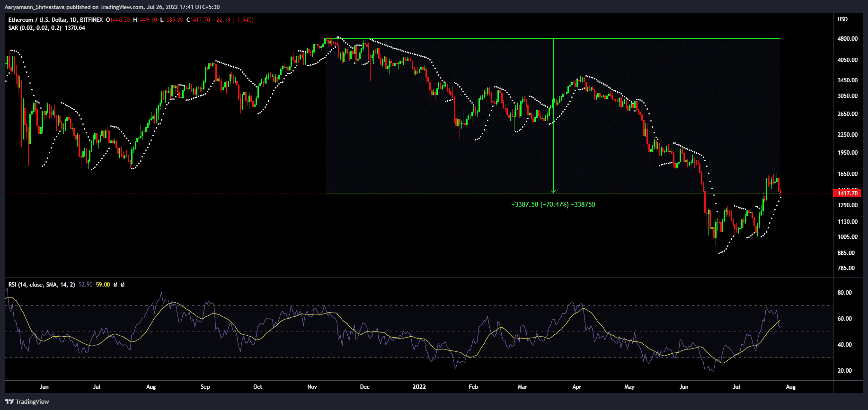
Task: Click the Sep label on time axis
Action: click(205, 387)
